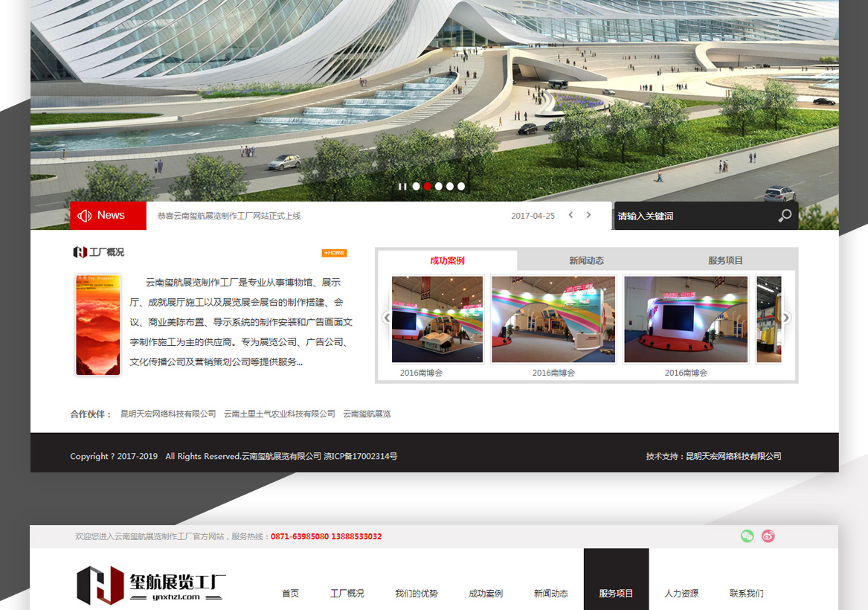The height and width of the screenshot is (610, 868).
Task: Open the Weibo icon in top bar
Action: pos(768,536)
